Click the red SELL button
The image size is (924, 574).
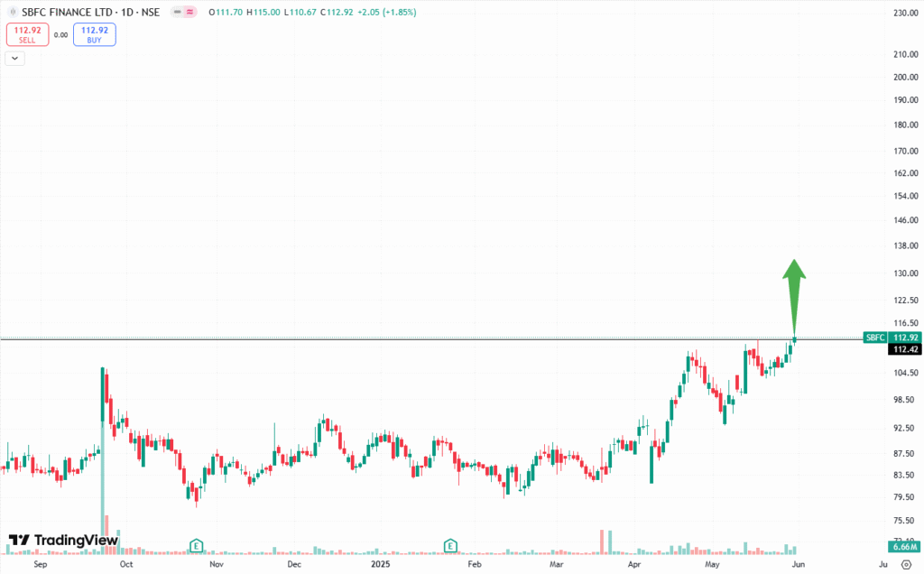pyautogui.click(x=28, y=35)
